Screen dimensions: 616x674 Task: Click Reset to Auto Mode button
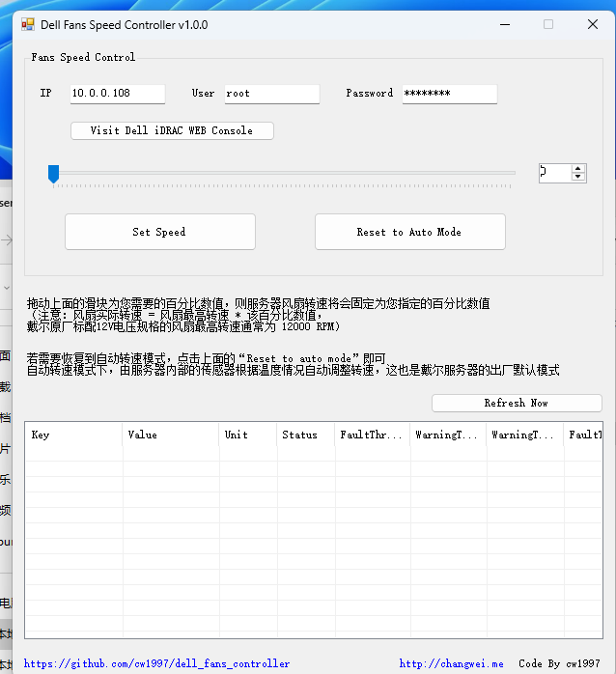pyautogui.click(x=410, y=232)
